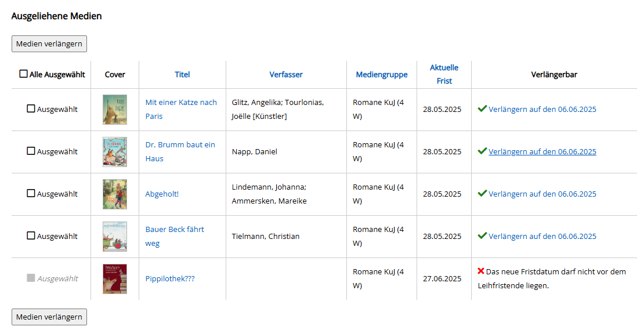
Task: Click the top Medien verlängern button
Action: coord(49,44)
